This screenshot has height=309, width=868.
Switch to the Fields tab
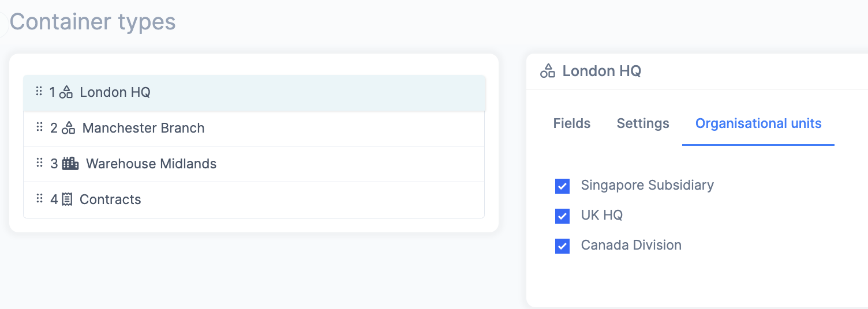point(572,123)
